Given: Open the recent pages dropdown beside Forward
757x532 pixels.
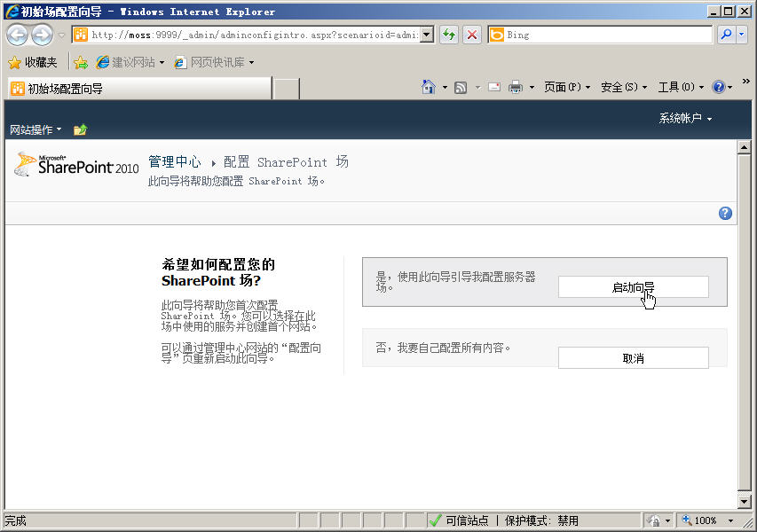Looking at the screenshot, I should coord(61,35).
